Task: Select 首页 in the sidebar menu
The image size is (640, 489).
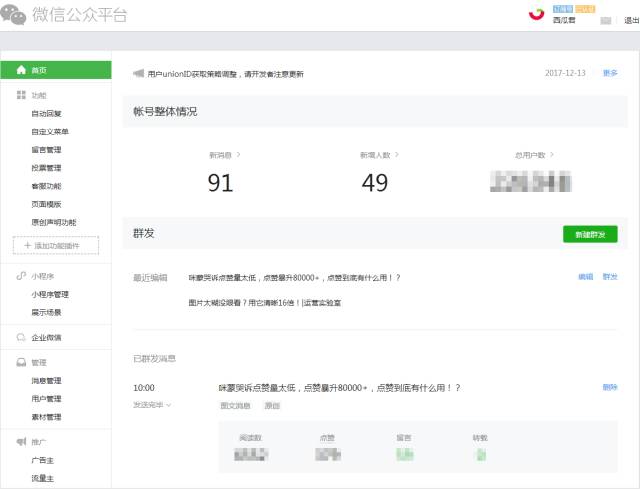Action: [55, 70]
